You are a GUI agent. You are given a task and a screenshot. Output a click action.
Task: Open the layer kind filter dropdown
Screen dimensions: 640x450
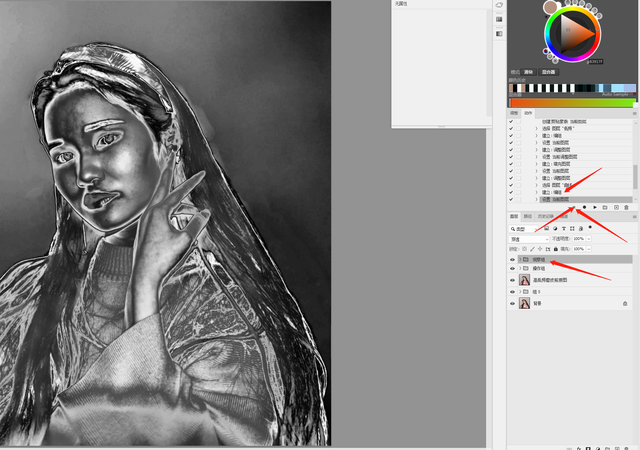pyautogui.click(x=524, y=229)
